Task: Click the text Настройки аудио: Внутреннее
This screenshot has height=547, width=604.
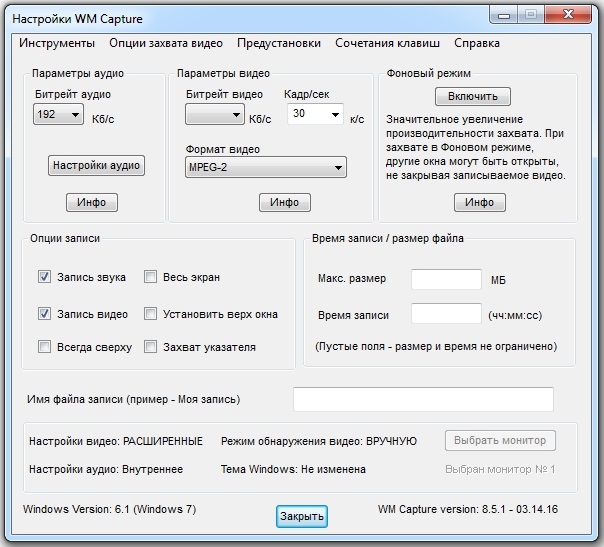Action: click(106, 469)
